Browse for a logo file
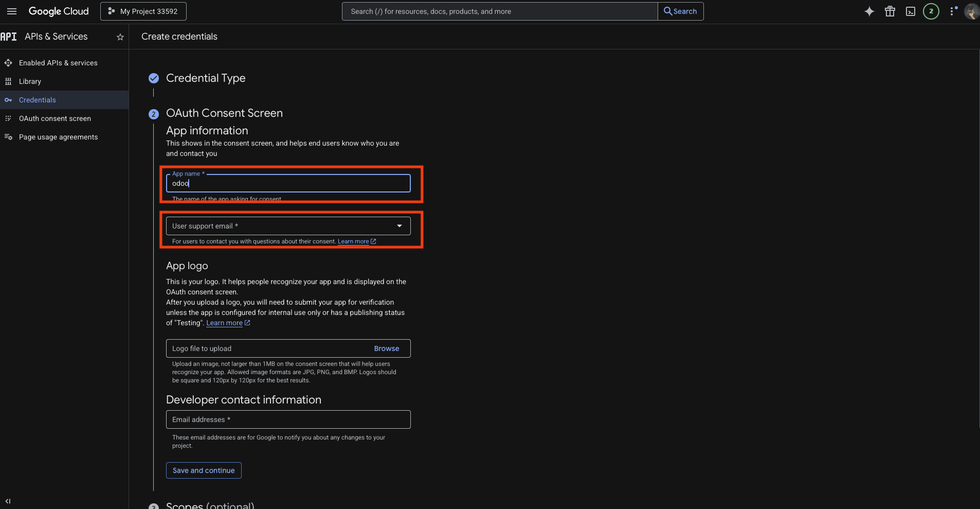The height and width of the screenshot is (509, 980). pyautogui.click(x=386, y=348)
